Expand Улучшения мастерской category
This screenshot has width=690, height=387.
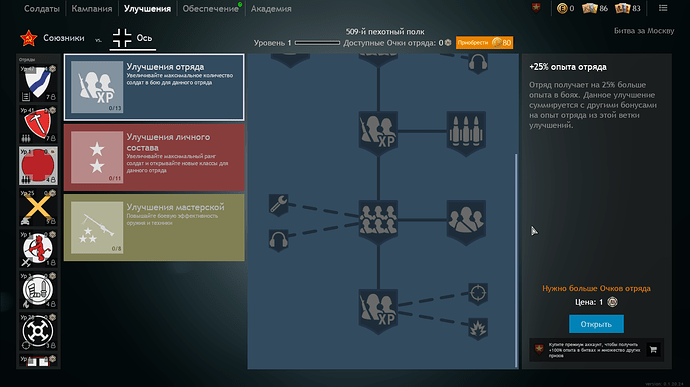click(x=154, y=228)
